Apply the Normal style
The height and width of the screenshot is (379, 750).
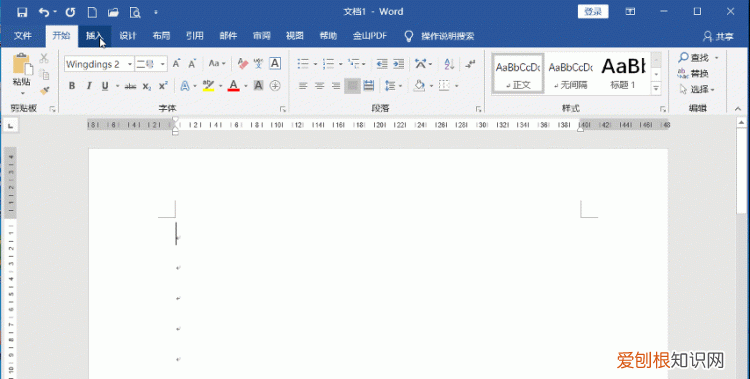click(x=518, y=73)
